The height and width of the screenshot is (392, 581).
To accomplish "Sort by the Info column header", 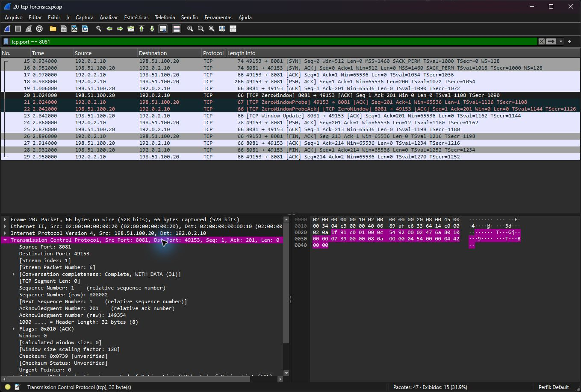I will pyautogui.click(x=413, y=53).
